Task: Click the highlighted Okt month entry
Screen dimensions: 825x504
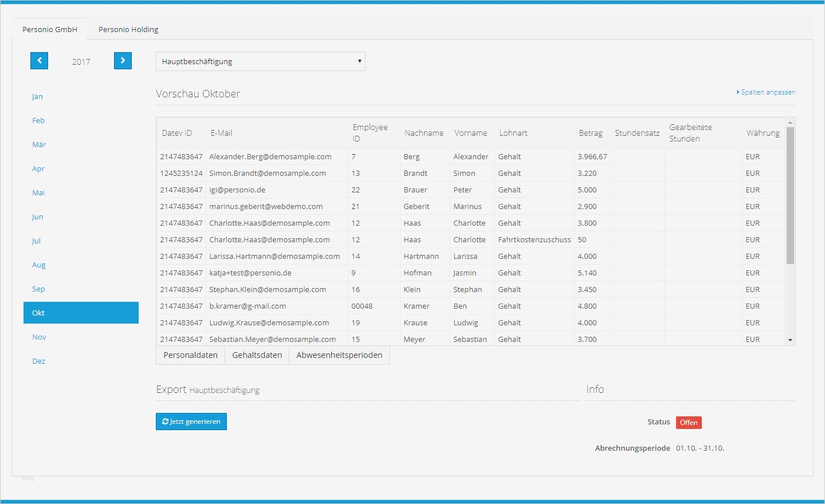Action: pos(81,313)
